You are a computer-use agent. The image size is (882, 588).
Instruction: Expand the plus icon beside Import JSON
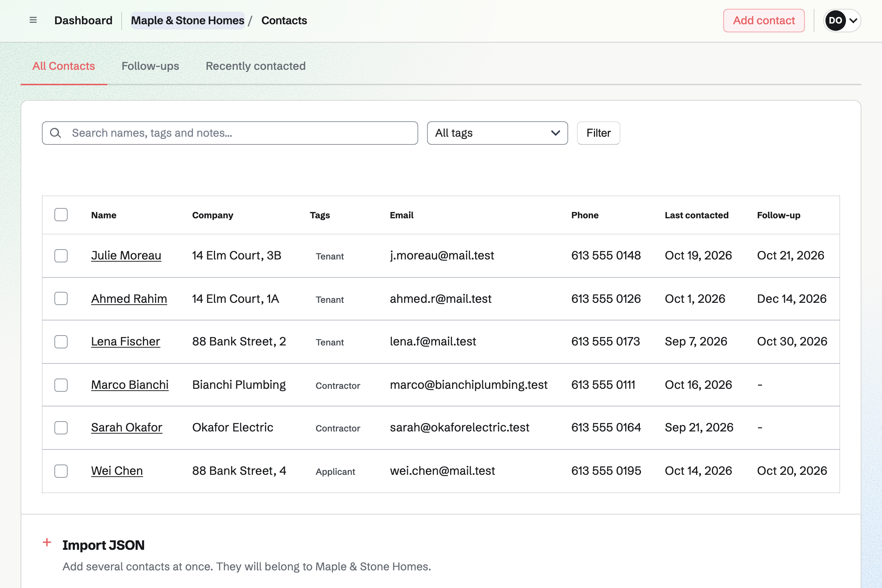click(47, 542)
